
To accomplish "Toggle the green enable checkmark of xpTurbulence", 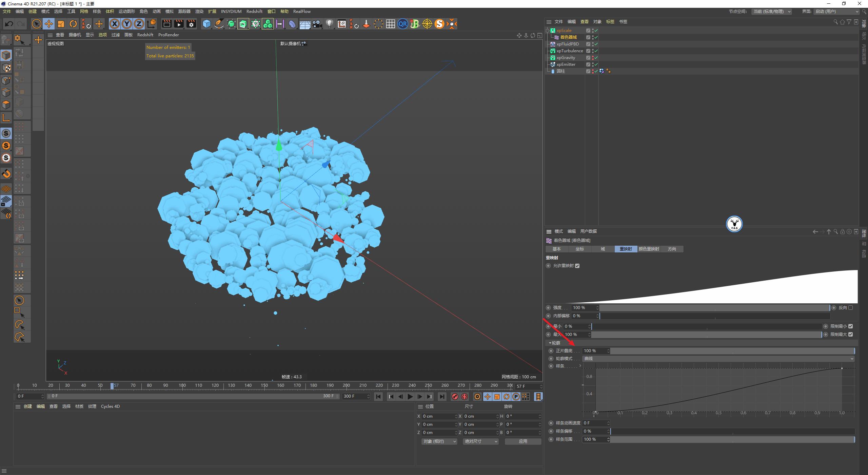I will [x=596, y=51].
